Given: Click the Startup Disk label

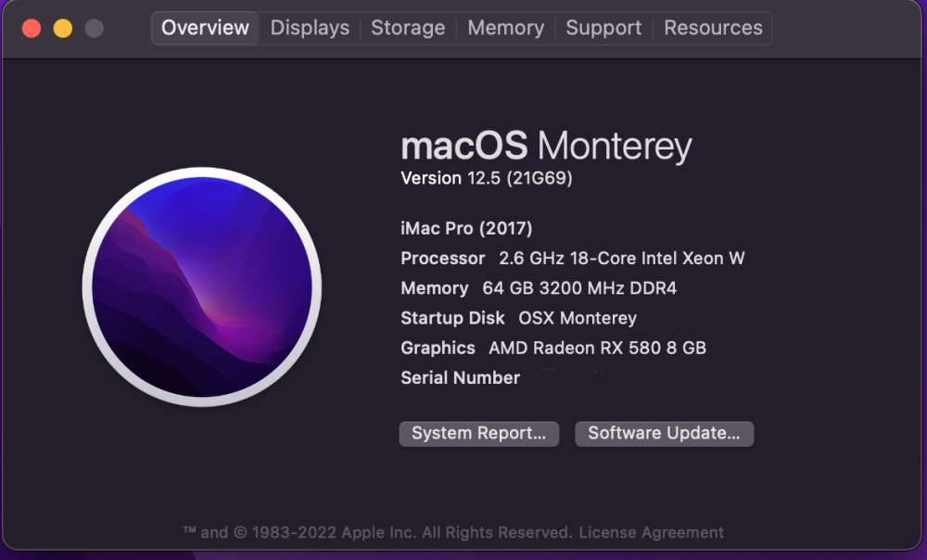Looking at the screenshot, I should (453, 318).
